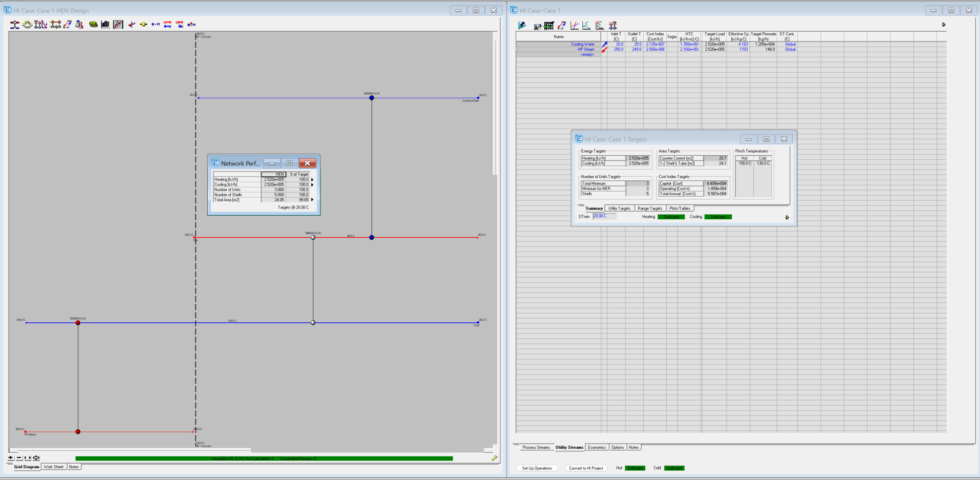Open the Notes tab in HEN Design window
This screenshot has height=480, width=980.
point(74,467)
